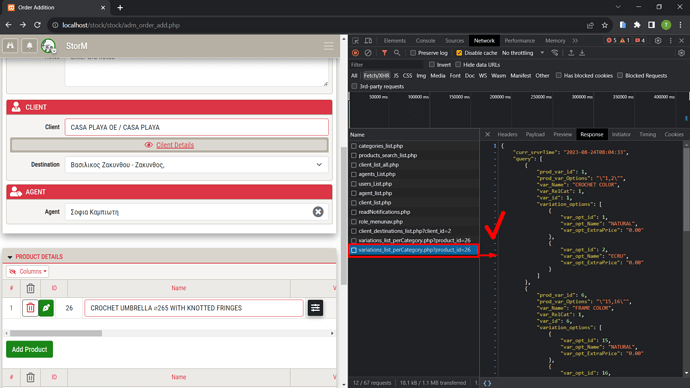
Task: Open the Columns dropdown in Product Details
Action: [x=27, y=271]
